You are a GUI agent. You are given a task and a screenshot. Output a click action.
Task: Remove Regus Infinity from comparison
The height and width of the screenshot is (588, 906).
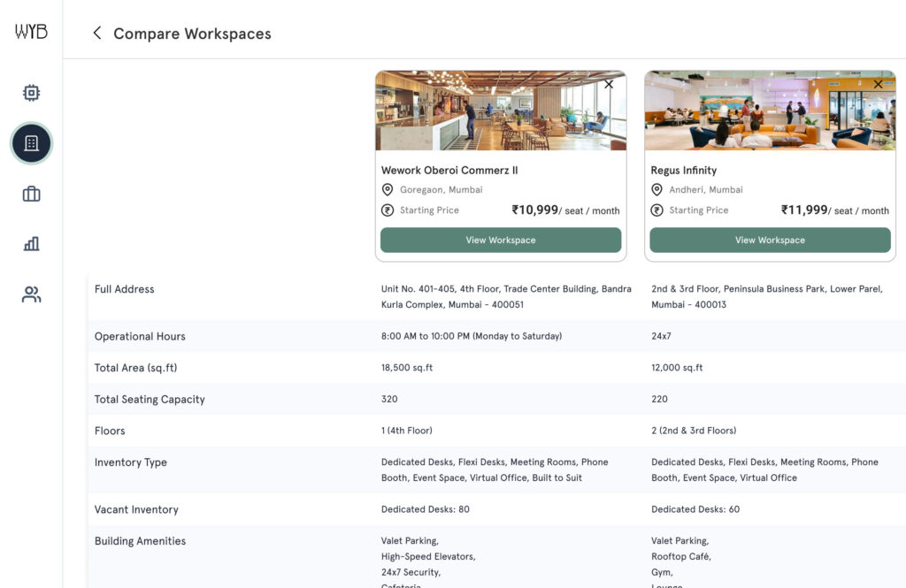click(x=878, y=85)
